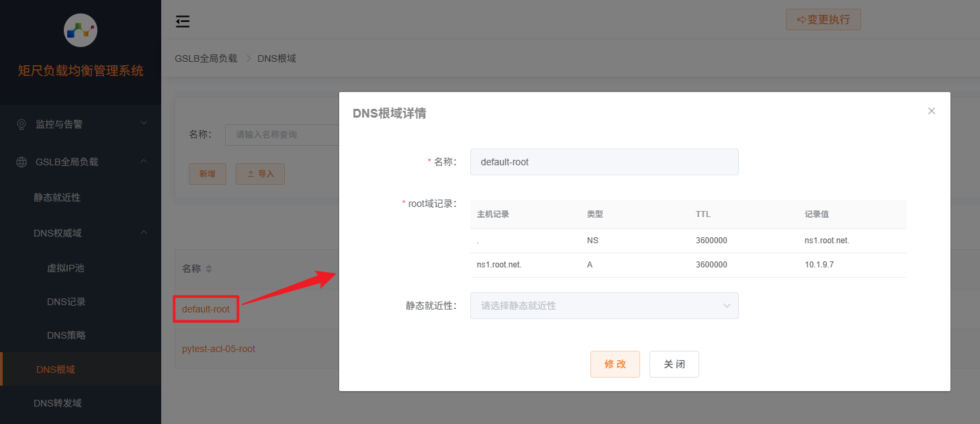Click the TTL column header
The height and width of the screenshot is (424, 980).
tap(703, 214)
